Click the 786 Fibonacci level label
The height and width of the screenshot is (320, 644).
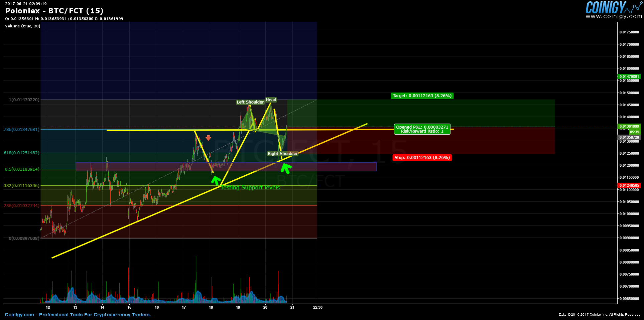coord(22,130)
